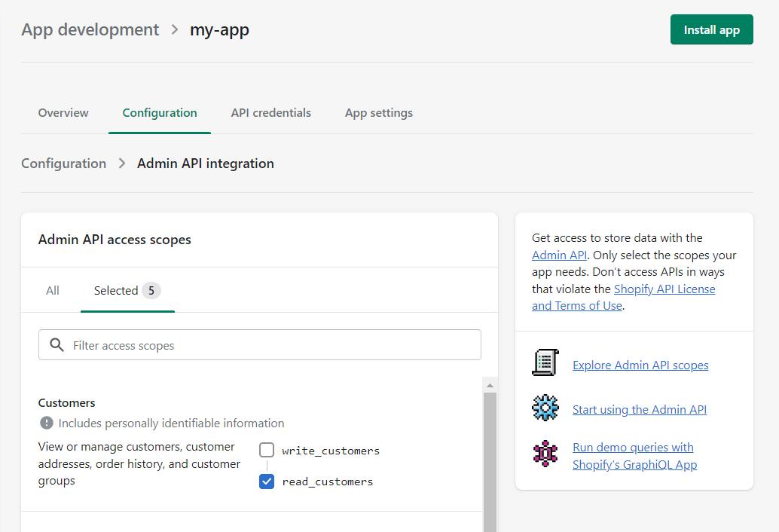Click the scroll document icon beside Explore scopes
This screenshot has height=532, width=779.
(545, 362)
